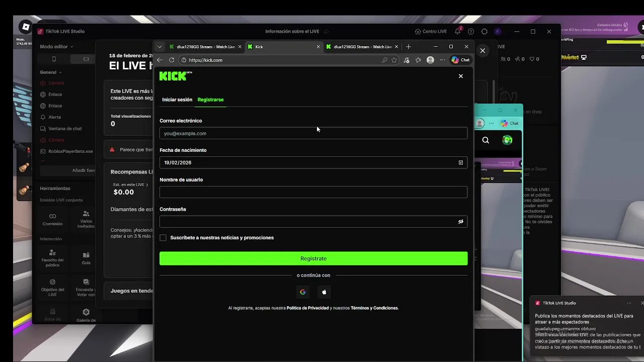Open TikTok LIVE Studio notifications bell
The width and height of the screenshot is (644, 362).
pos(458,31)
